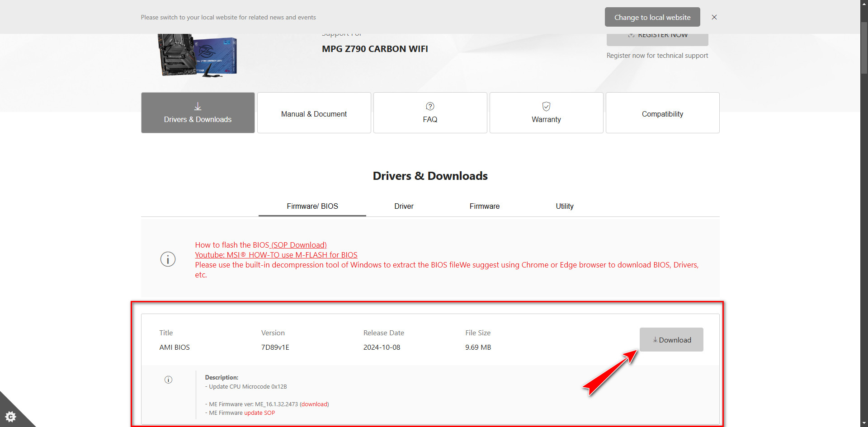Viewport: 868px width, 427px height.
Task: Click the MPG Z790 Carbon WiFi product image
Action: (197, 56)
